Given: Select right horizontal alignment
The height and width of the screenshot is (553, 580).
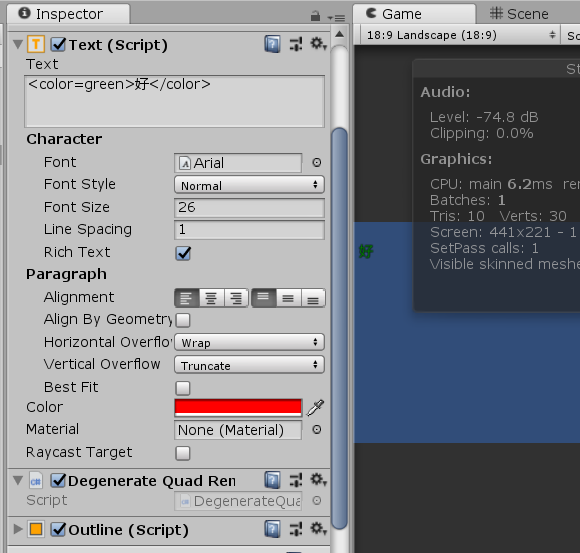Looking at the screenshot, I should click(236, 298).
